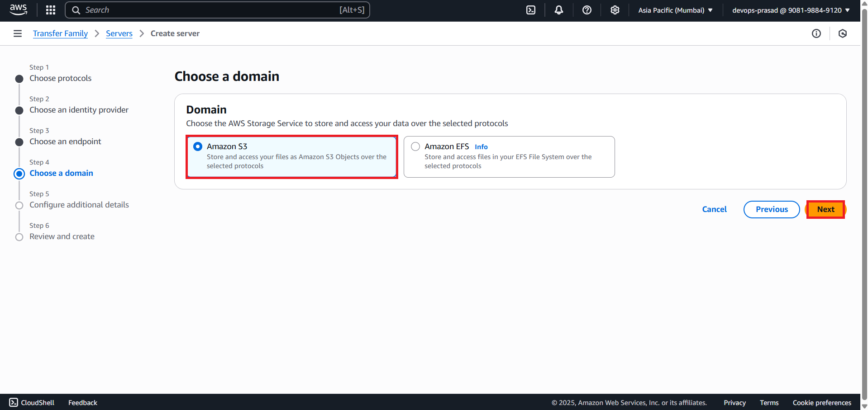Open the devops-prasad account menu

[790, 10]
